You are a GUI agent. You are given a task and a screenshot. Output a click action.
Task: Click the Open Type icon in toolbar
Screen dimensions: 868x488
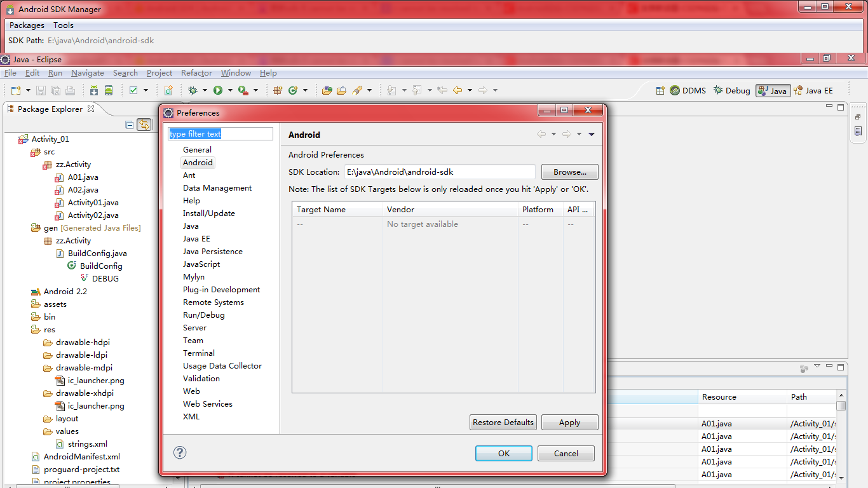(x=327, y=90)
